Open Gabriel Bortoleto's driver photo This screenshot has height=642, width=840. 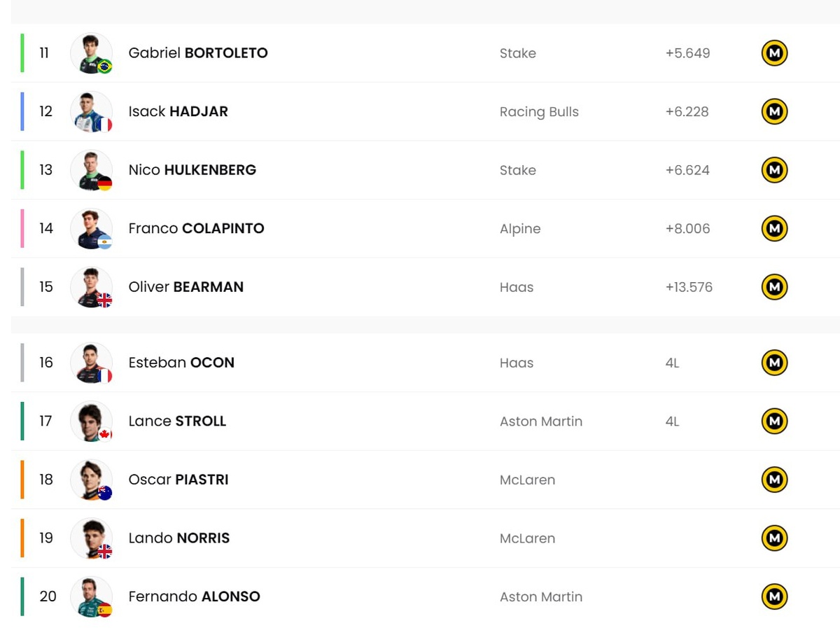[x=92, y=53]
